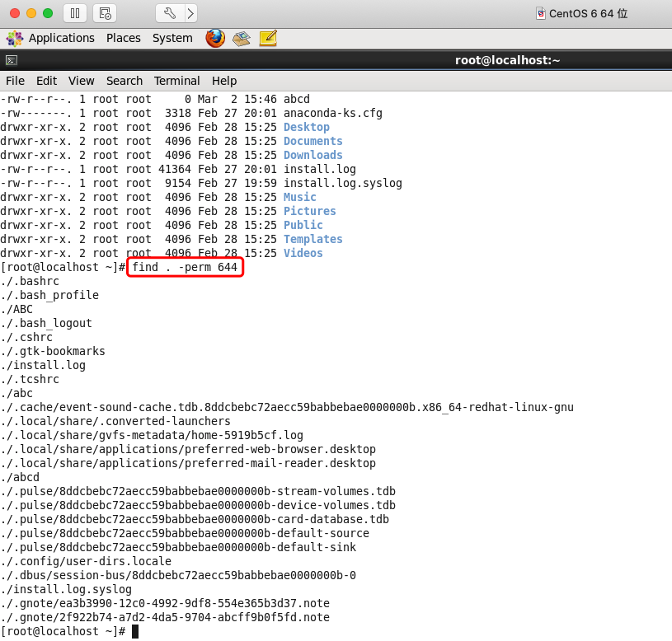Click the stream-volumes.tdb result line
This screenshot has width=672, height=641.
(198, 491)
